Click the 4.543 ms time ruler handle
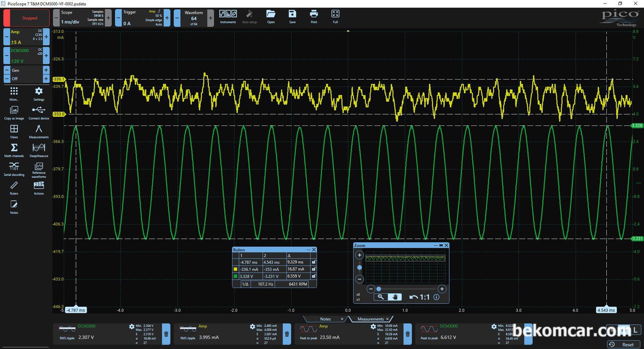Screen dimensions: 644x349 (x=606, y=310)
